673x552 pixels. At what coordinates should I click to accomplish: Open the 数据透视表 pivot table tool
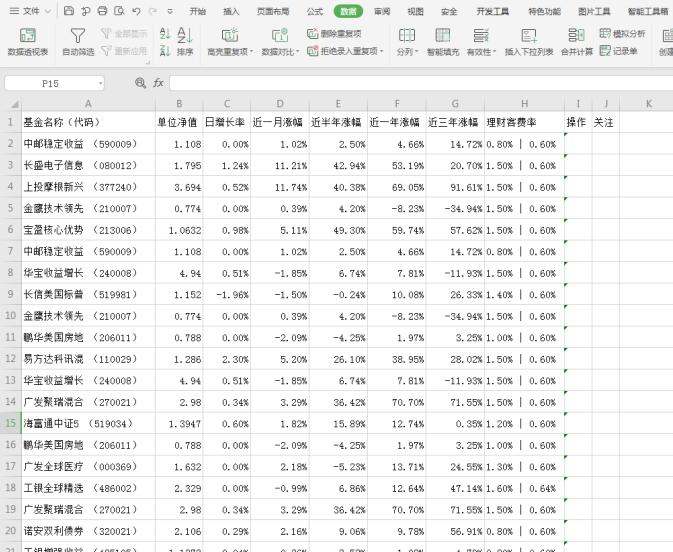[28, 42]
